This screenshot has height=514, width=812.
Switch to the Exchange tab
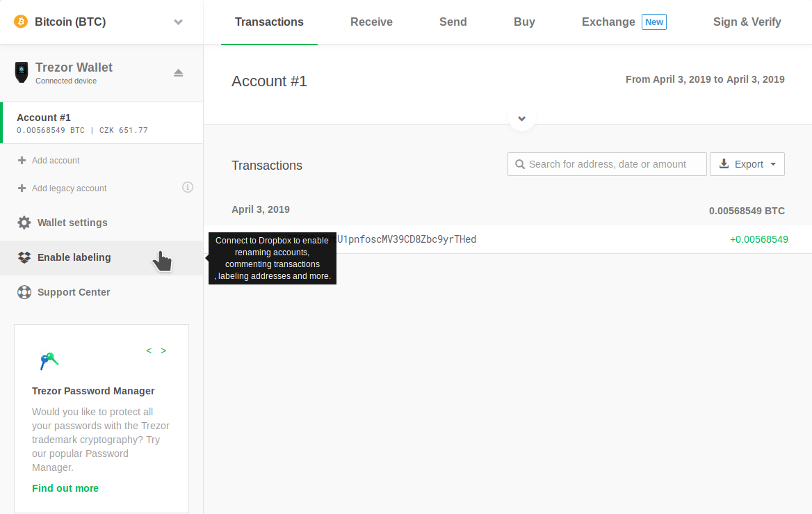(x=608, y=22)
